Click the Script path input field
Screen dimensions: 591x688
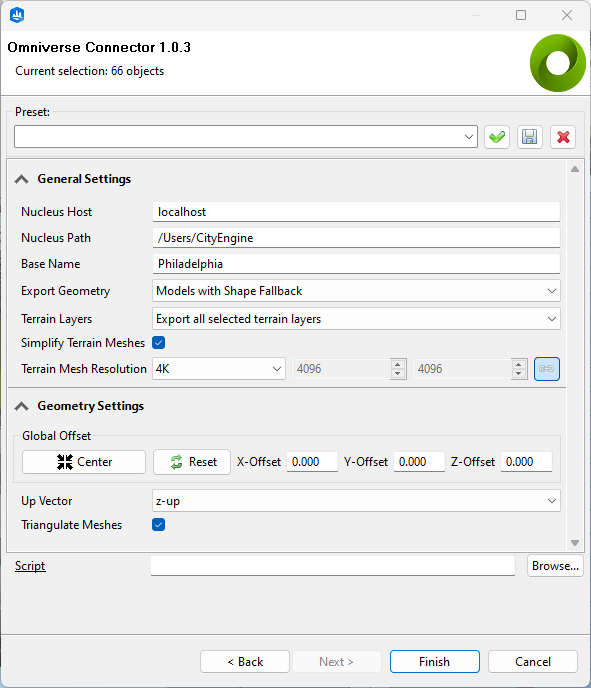click(333, 566)
